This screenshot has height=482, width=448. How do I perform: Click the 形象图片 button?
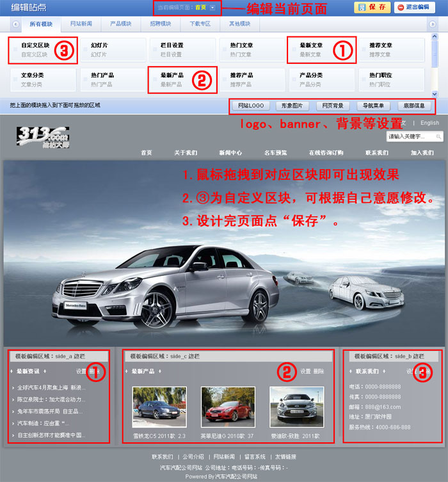tap(292, 106)
